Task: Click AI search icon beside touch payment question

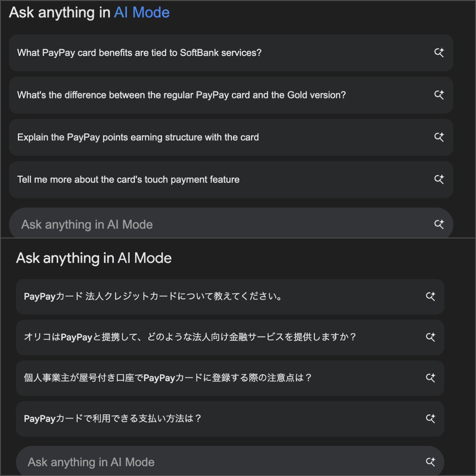Action: click(x=439, y=179)
